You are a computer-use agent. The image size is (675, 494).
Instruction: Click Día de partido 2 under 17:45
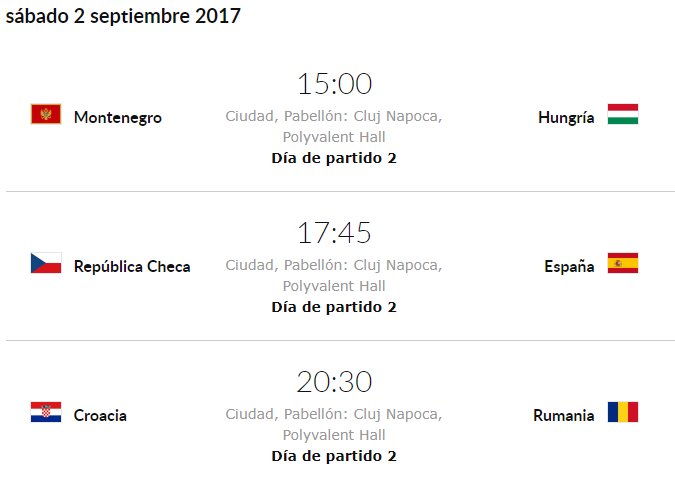(x=334, y=307)
